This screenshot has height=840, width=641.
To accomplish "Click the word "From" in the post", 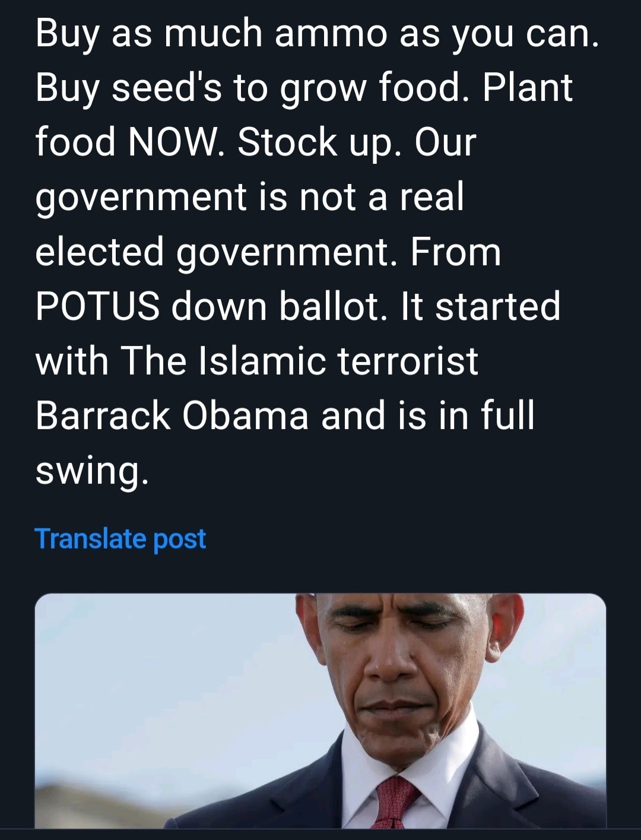I will click(456, 252).
